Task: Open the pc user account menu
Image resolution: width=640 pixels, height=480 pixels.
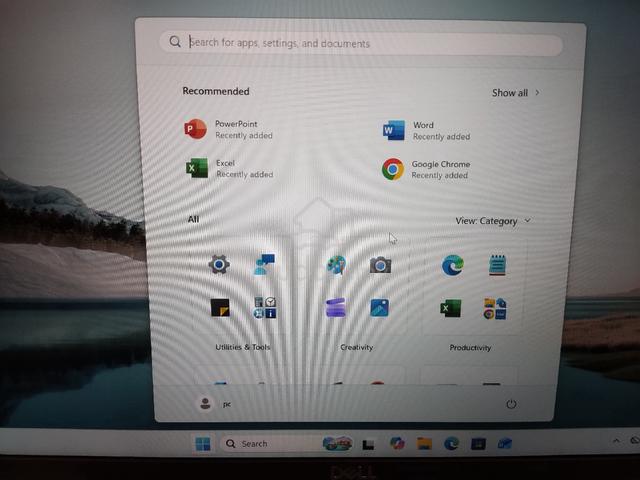Action: tap(215, 404)
